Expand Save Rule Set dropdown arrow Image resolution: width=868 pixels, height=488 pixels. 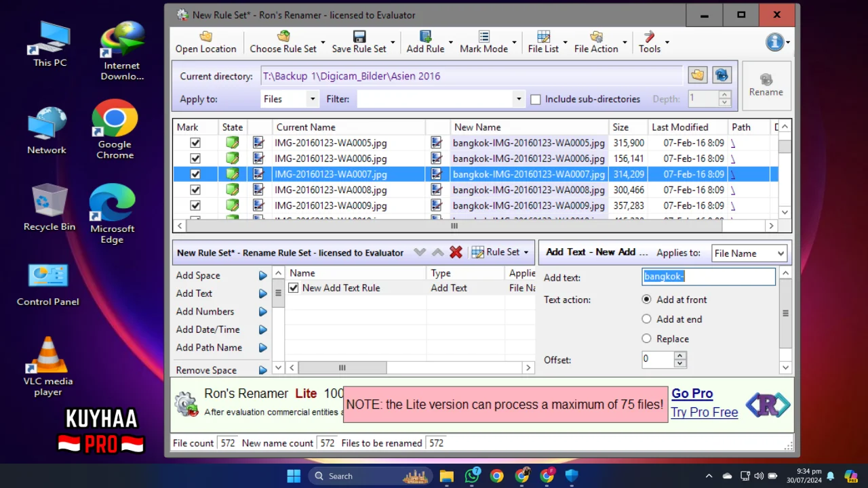point(393,43)
